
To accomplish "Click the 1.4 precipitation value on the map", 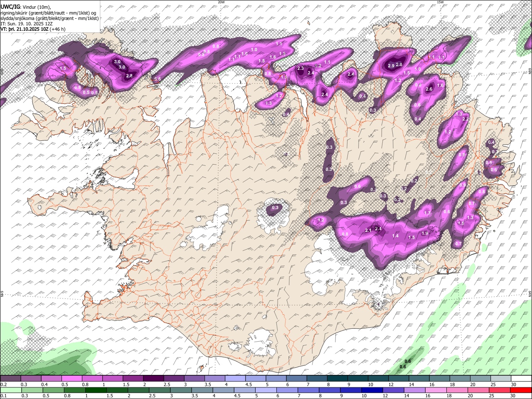I will pos(396,236).
